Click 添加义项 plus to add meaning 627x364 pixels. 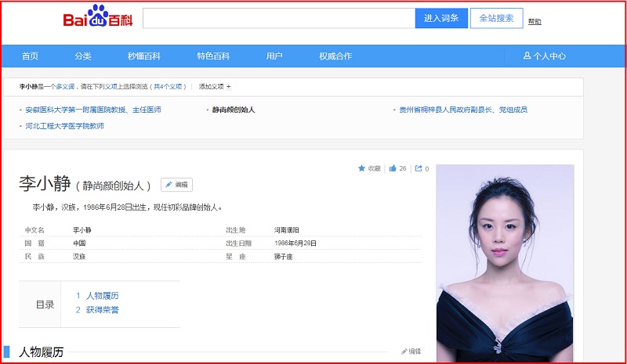(228, 86)
